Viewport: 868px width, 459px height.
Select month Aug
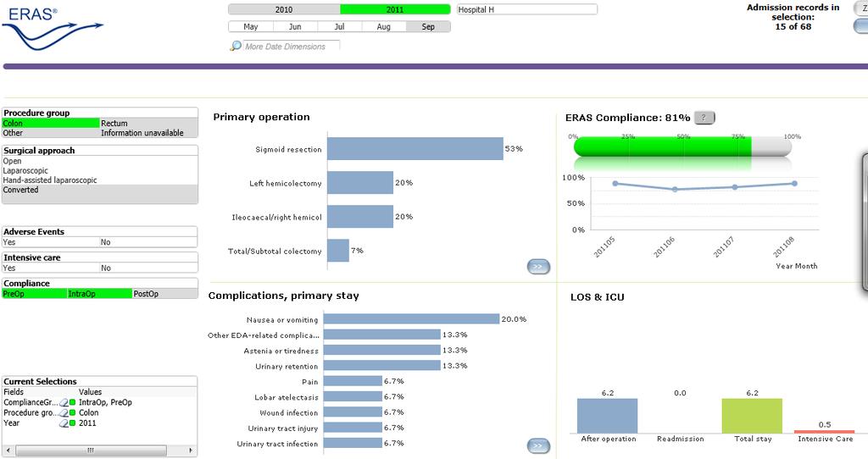point(384,26)
